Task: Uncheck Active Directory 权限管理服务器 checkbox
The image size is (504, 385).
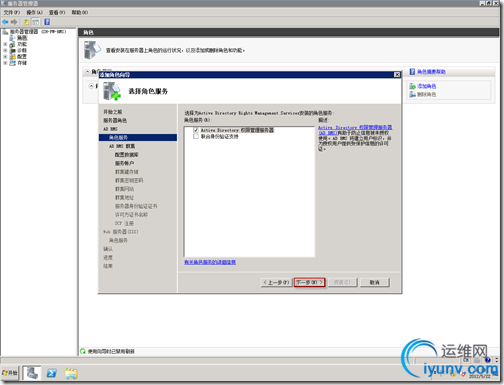Action: (196, 130)
